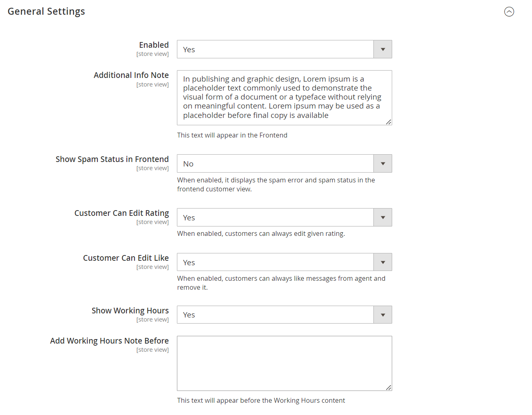This screenshot has width=532, height=415.
Task: Click the store view label under Show Working Hours
Action: pos(152,319)
